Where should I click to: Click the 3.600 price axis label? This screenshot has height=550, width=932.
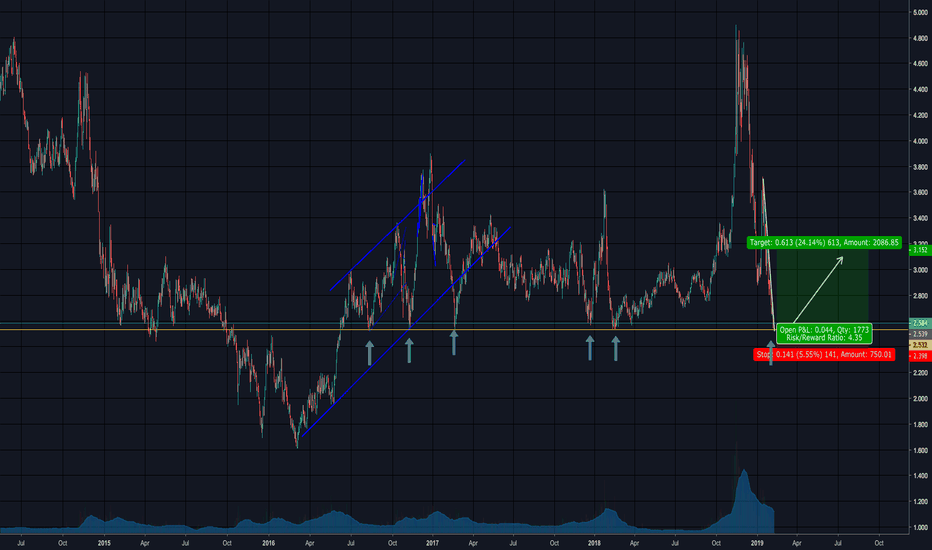tap(920, 193)
